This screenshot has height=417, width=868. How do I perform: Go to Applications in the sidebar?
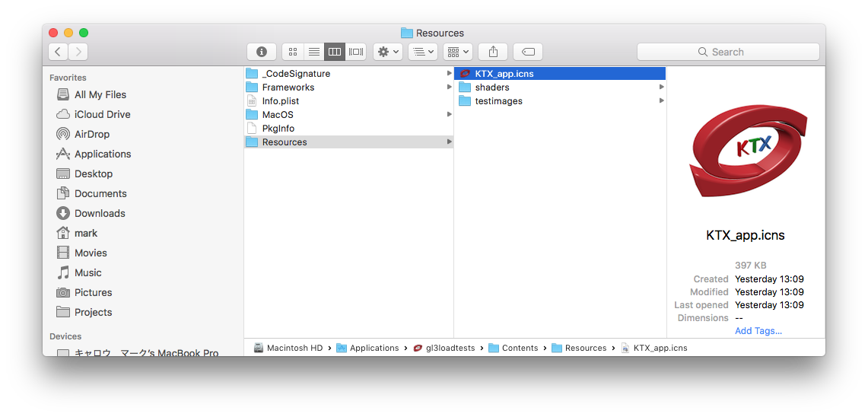tap(102, 154)
